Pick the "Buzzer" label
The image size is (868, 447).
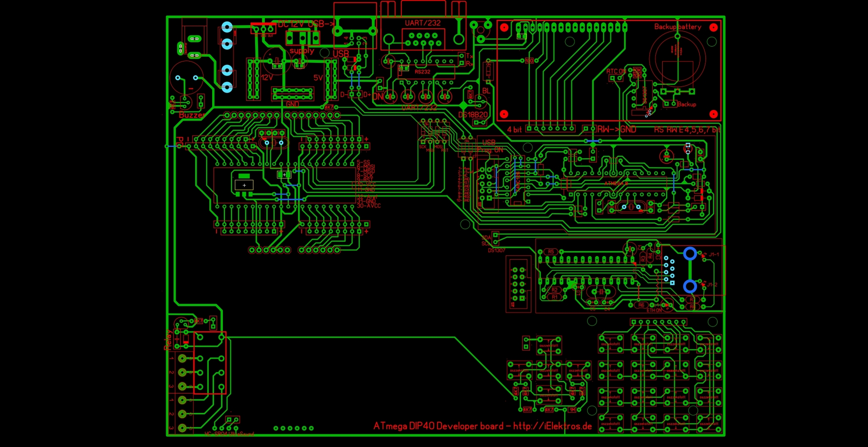[192, 115]
